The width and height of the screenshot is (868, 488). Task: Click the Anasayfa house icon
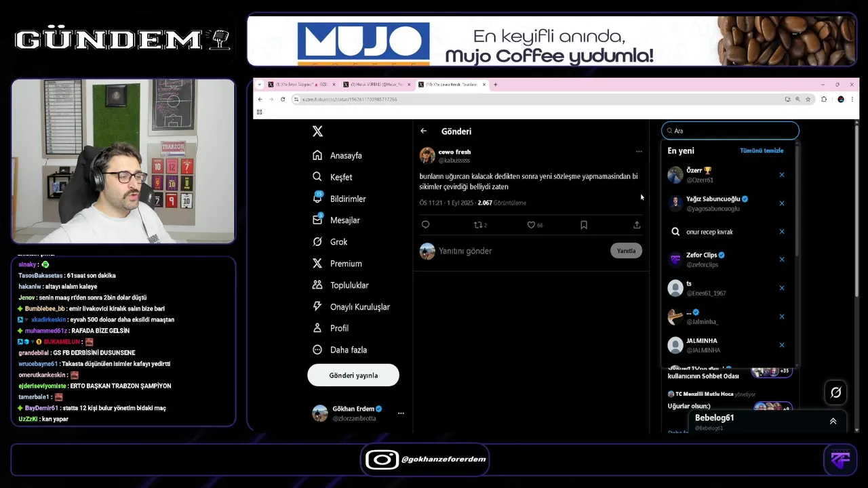[317, 155]
